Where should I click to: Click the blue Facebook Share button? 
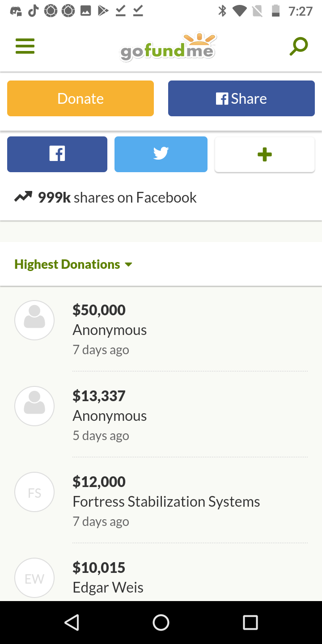pyautogui.click(x=241, y=98)
